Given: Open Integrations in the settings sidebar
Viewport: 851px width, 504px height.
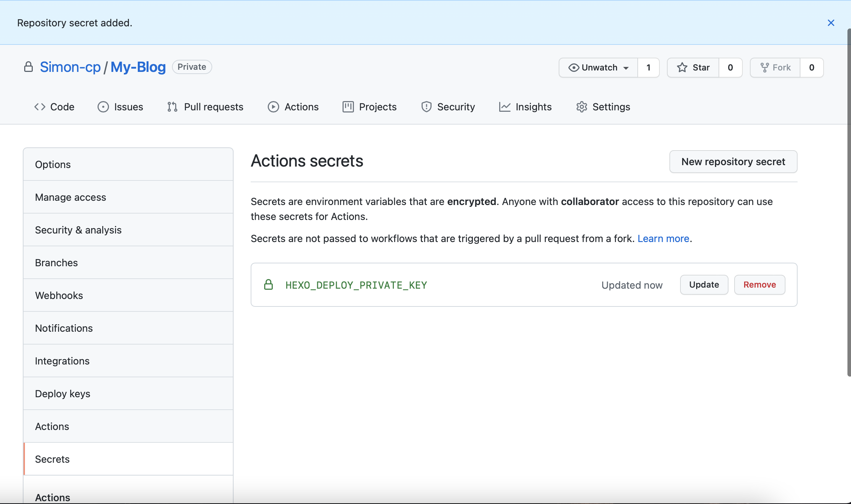Looking at the screenshot, I should pos(128,361).
